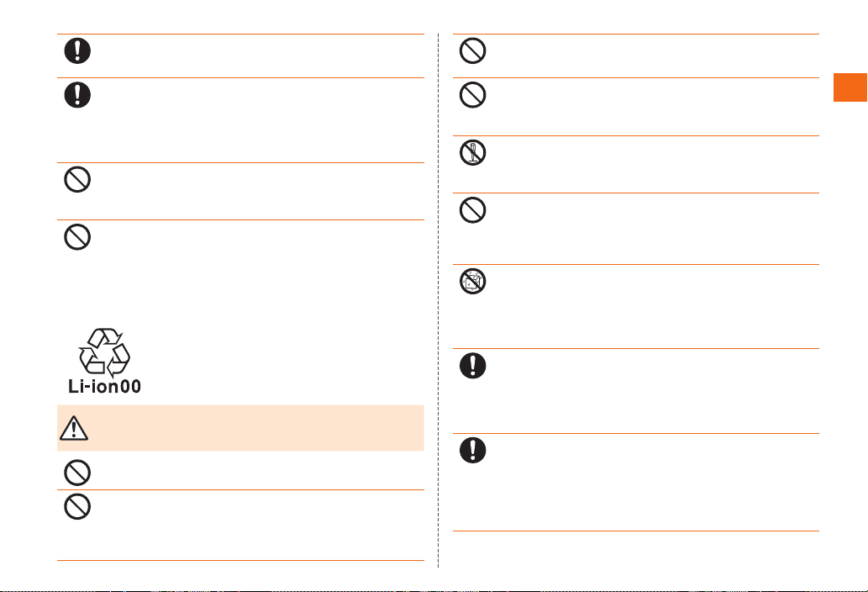Click the last exclamation icon in right column
Screen dimensions: 868x592
[x=473, y=450]
